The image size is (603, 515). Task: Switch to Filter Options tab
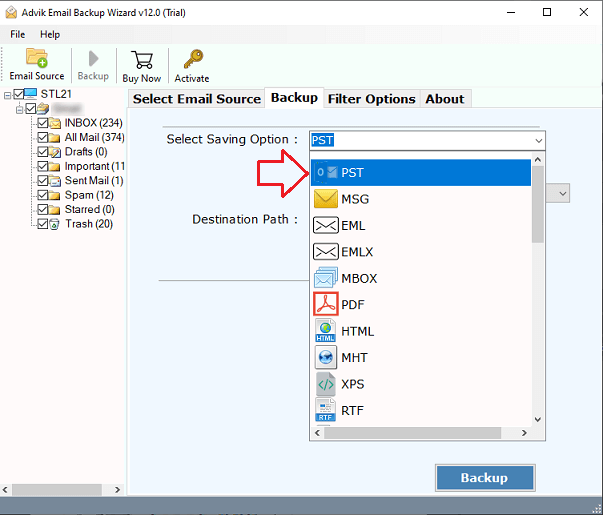click(371, 99)
